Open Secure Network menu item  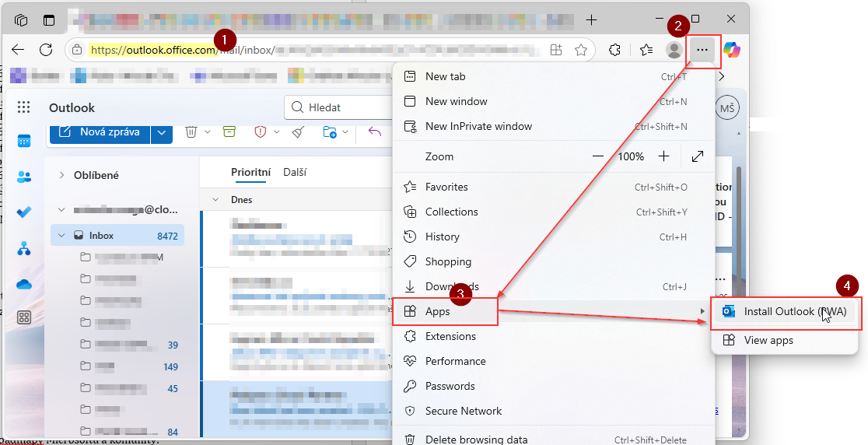click(555, 412)
